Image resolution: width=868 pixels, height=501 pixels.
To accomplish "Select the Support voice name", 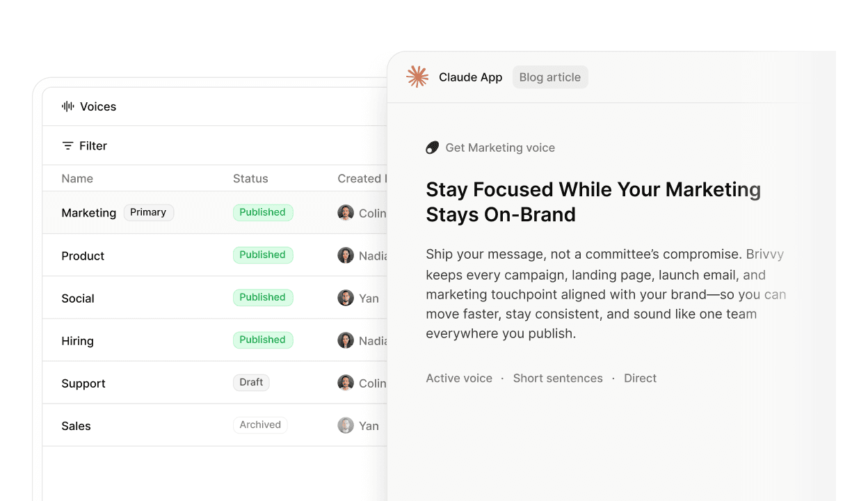I will click(x=83, y=383).
